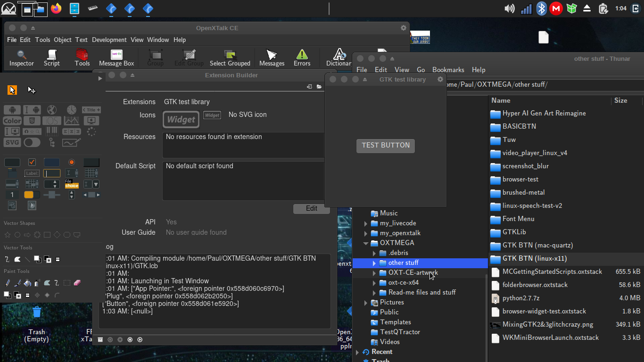644x362 pixels.
Task: Select the star vector shape
Action: coord(8,235)
